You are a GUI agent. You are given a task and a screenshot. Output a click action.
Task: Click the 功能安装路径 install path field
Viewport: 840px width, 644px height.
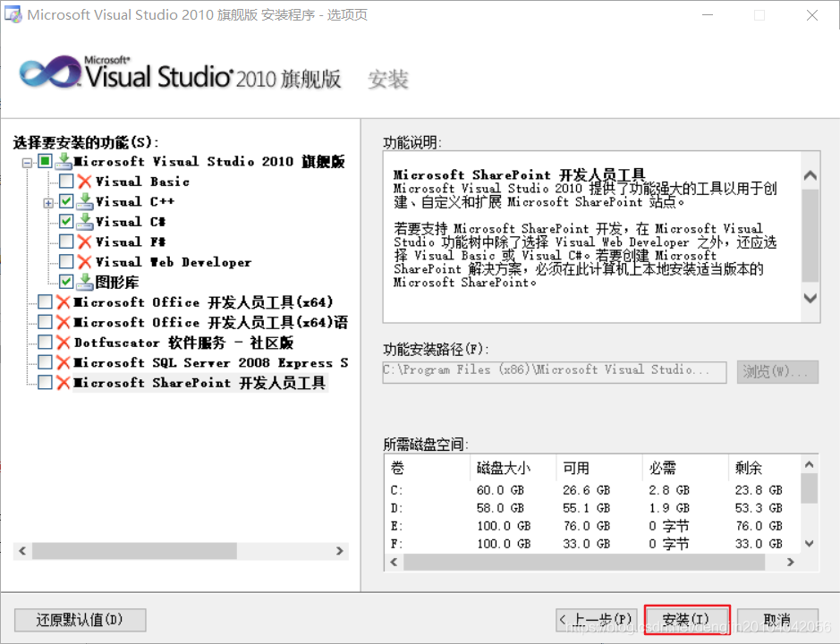point(555,372)
